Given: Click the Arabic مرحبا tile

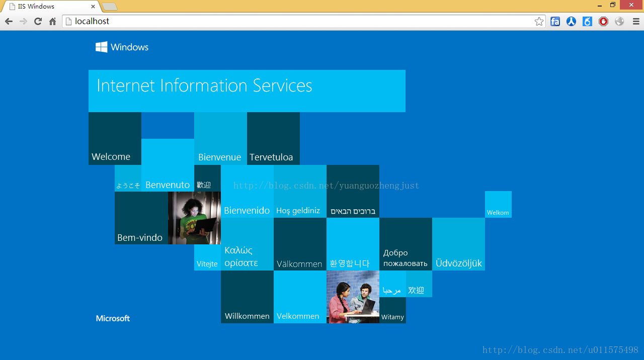Looking at the screenshot, I should point(392,284).
